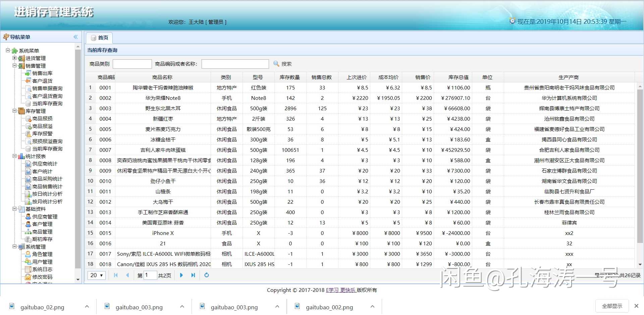
Task: Select row 华为荣耀Note8
Action: 360,98
